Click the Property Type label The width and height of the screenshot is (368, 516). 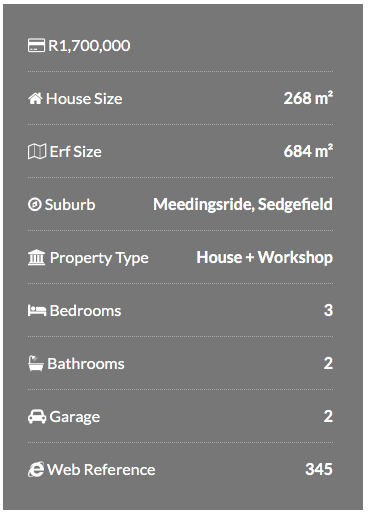(x=99, y=258)
